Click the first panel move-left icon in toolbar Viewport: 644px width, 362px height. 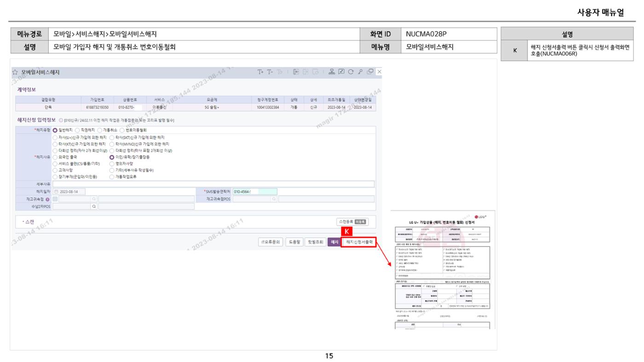[x=297, y=72]
